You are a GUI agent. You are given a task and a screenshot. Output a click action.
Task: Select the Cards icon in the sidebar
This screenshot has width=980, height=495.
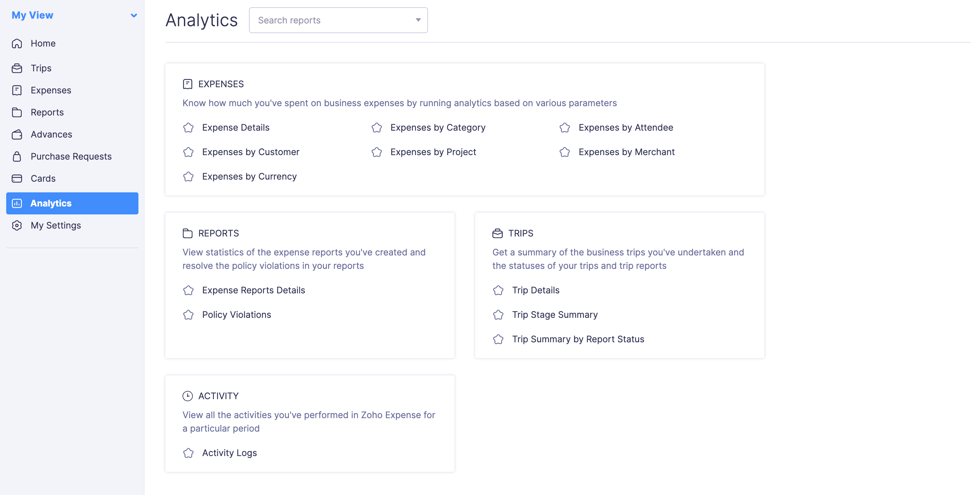pyautogui.click(x=17, y=178)
